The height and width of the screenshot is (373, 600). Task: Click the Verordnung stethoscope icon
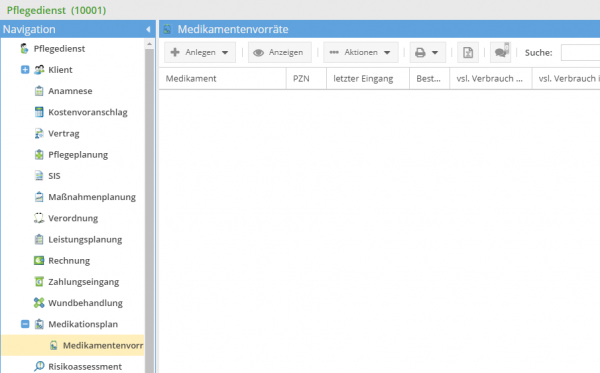point(39,218)
